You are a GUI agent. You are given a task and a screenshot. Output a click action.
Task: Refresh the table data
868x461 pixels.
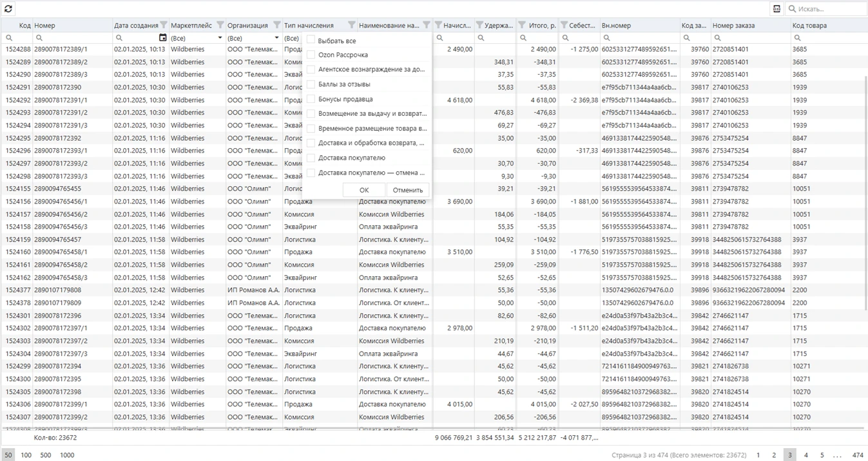click(9, 7)
